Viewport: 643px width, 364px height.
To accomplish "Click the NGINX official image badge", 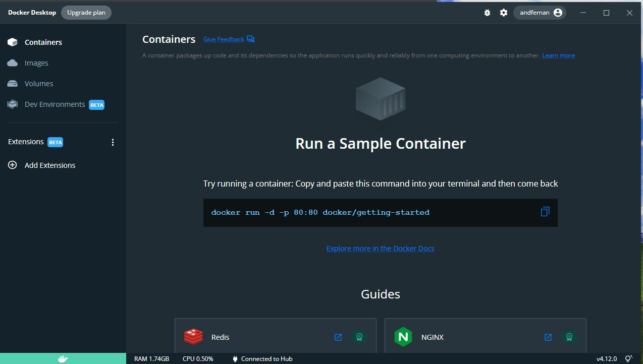I will pyautogui.click(x=569, y=337).
